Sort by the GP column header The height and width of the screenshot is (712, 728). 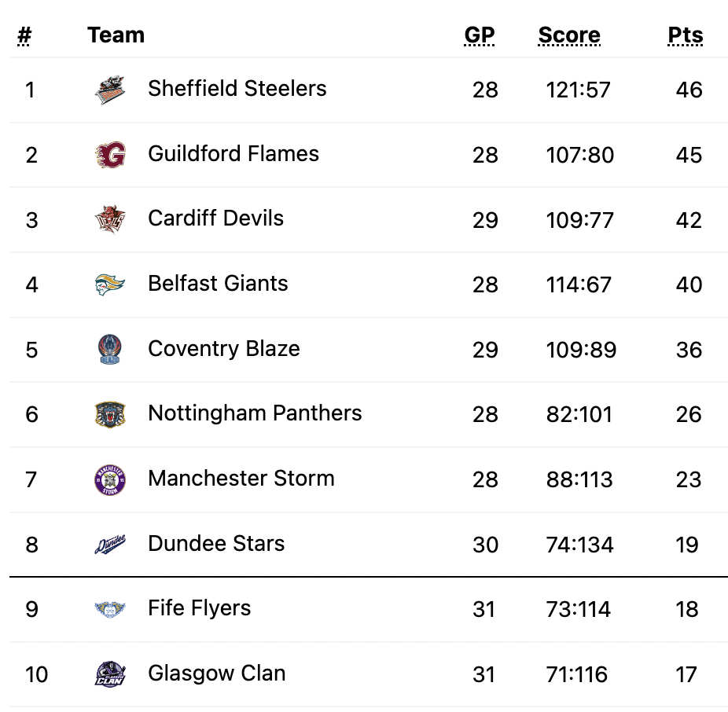pyautogui.click(x=480, y=35)
